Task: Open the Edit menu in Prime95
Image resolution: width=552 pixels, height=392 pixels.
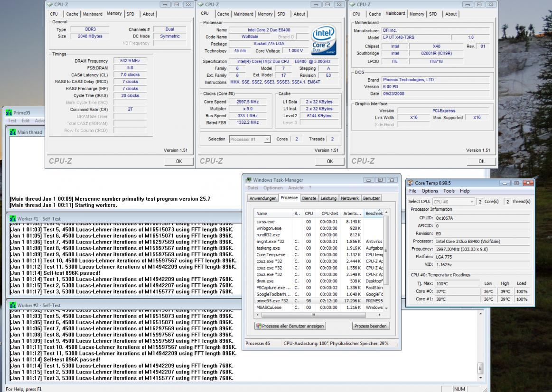Action: pyautogui.click(x=26, y=121)
